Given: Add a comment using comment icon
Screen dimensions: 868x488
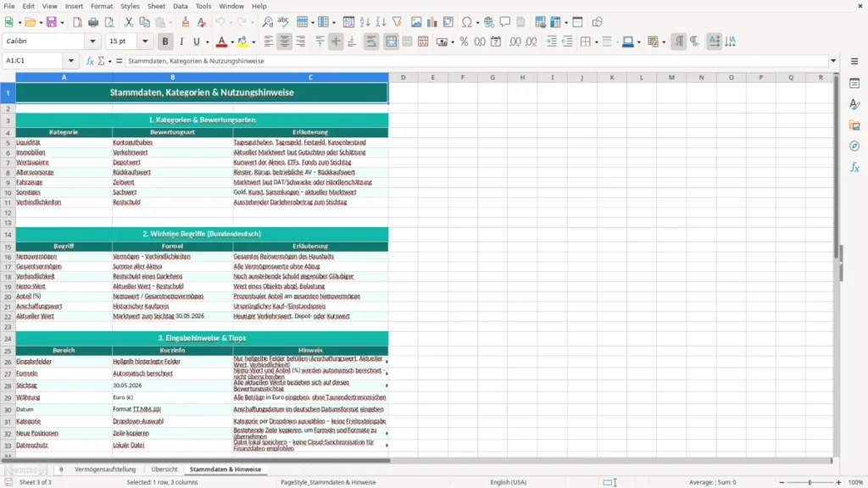Looking at the screenshot, I should tap(505, 22).
